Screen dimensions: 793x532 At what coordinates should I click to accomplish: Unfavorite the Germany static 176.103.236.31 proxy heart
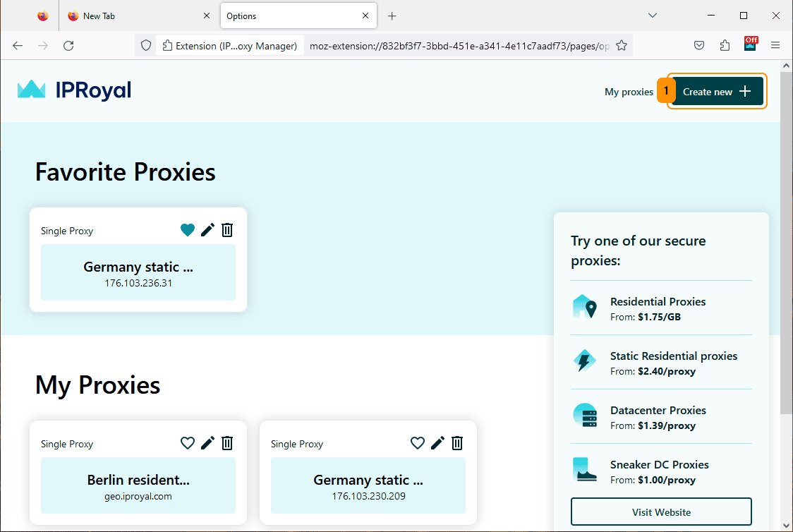[188, 230]
